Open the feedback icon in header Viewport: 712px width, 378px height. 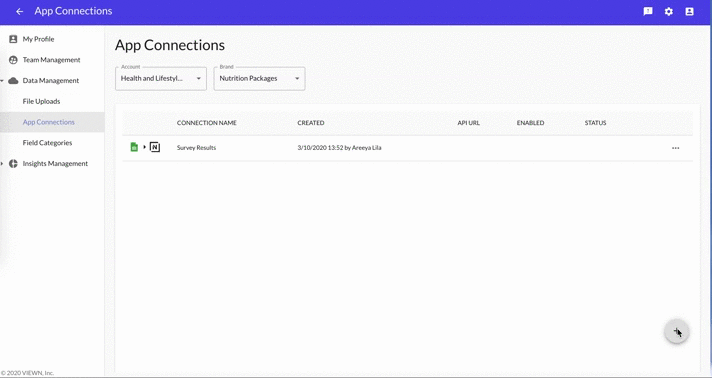click(x=648, y=11)
